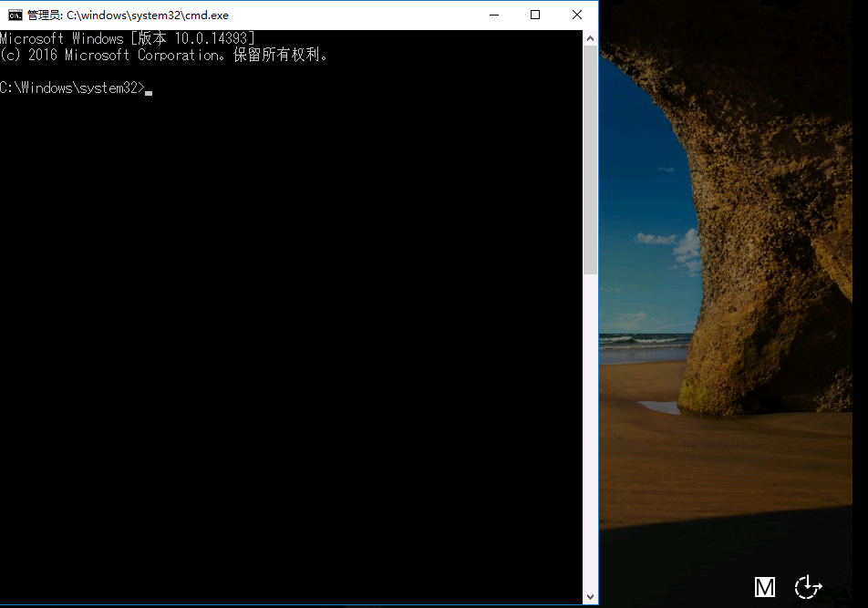Close the administrator cmd.exe window

coord(577,15)
